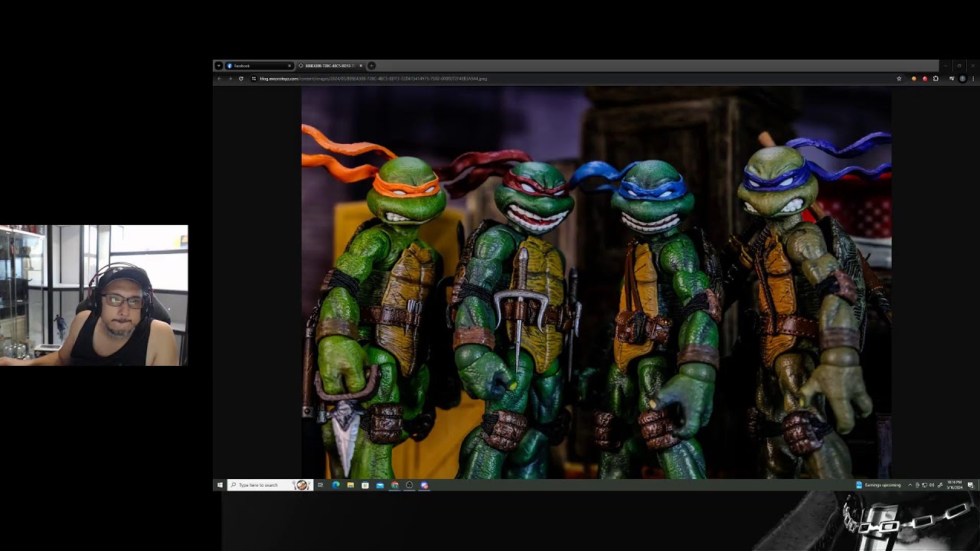Go forward in browser history
Screen dimensions: 980x551
coord(230,79)
